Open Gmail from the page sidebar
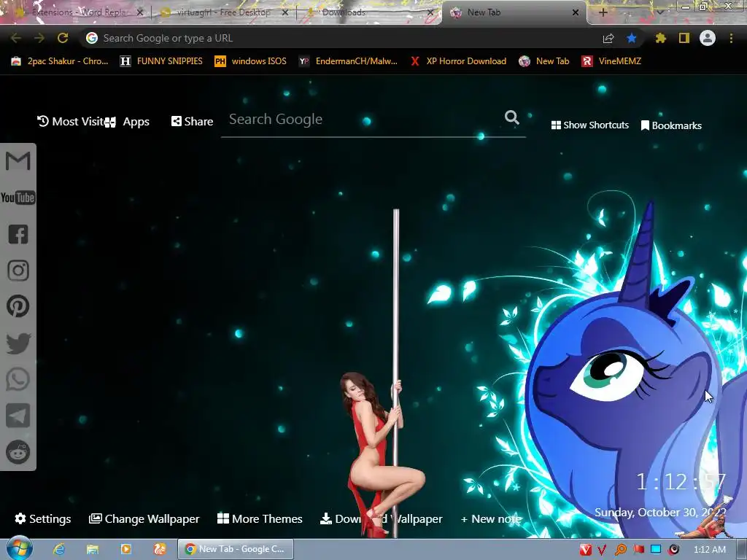This screenshot has width=747, height=560. coord(18,161)
